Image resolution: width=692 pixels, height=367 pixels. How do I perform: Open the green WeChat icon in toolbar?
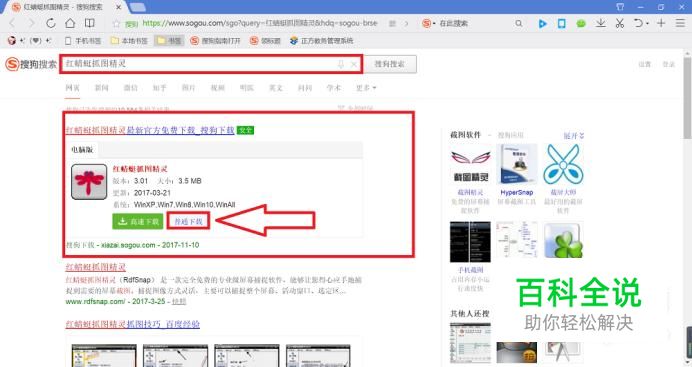click(581, 24)
